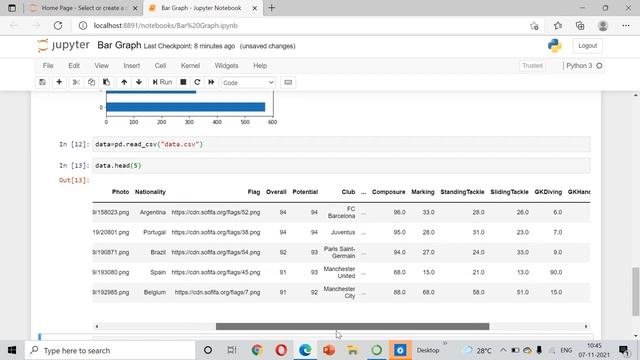
Task: Open Google Chrome from the taskbar
Action: click(257, 350)
